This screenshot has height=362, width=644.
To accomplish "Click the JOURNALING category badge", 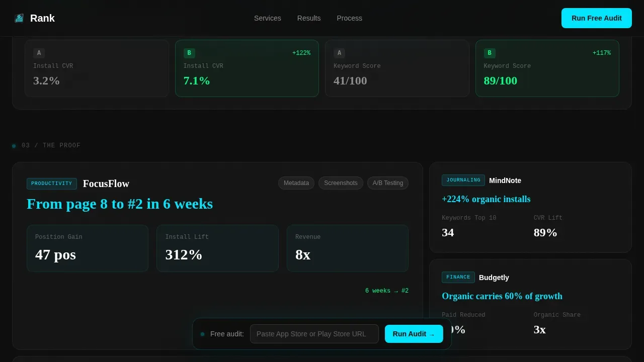I will click(463, 180).
